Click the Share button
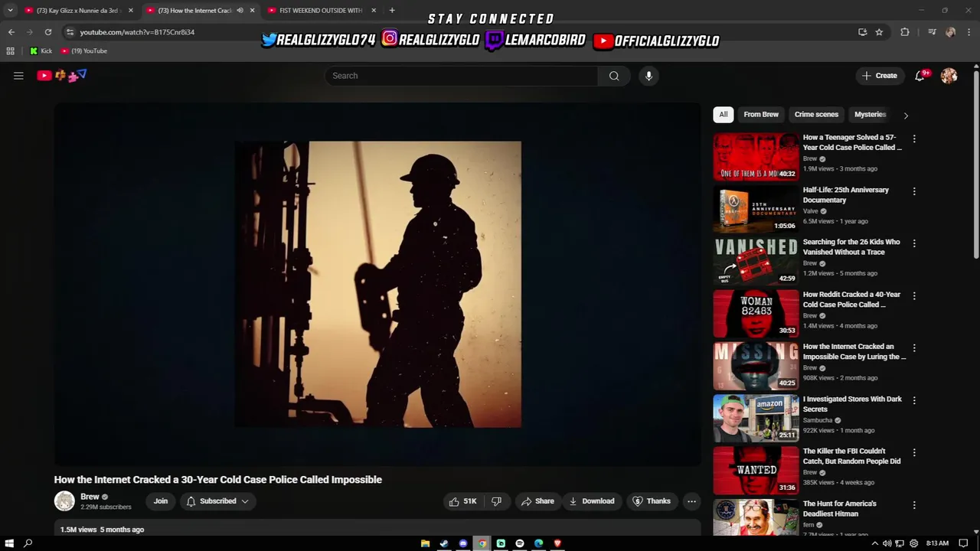The image size is (980, 551). tap(537, 501)
